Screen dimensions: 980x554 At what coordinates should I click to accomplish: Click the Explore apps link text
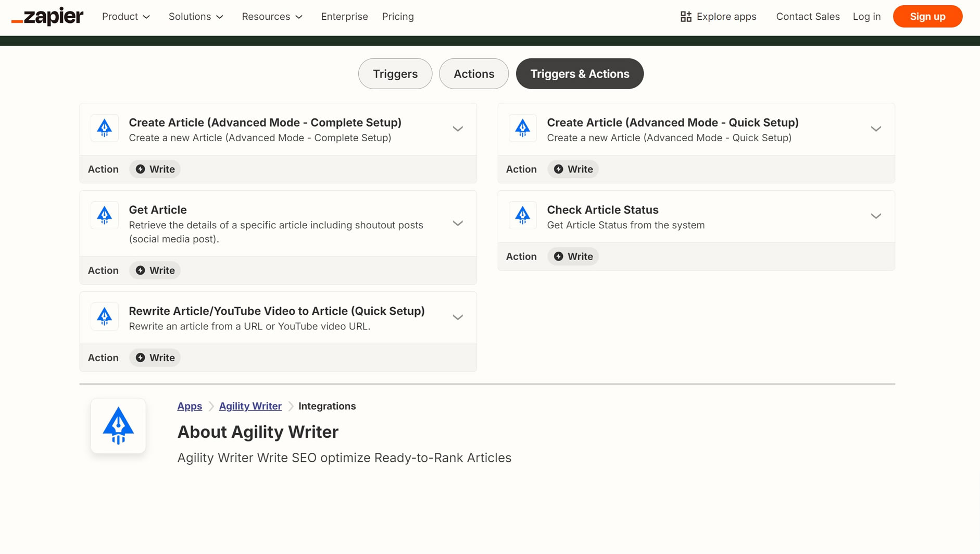(726, 17)
